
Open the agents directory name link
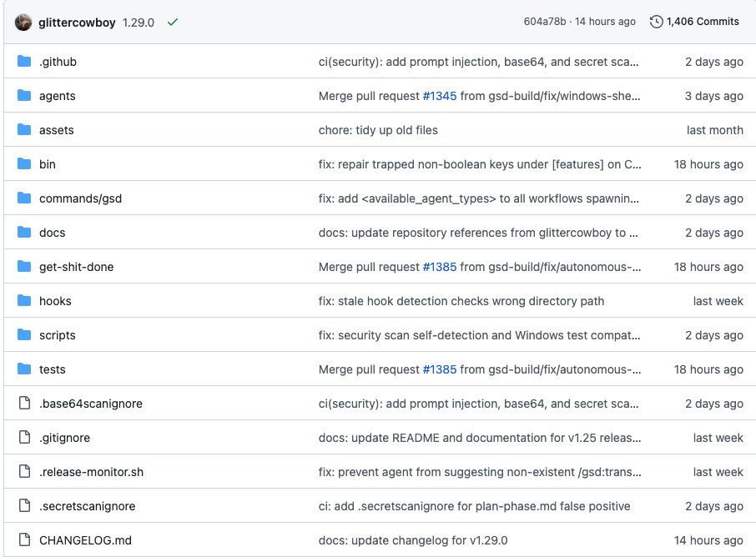[58, 96]
